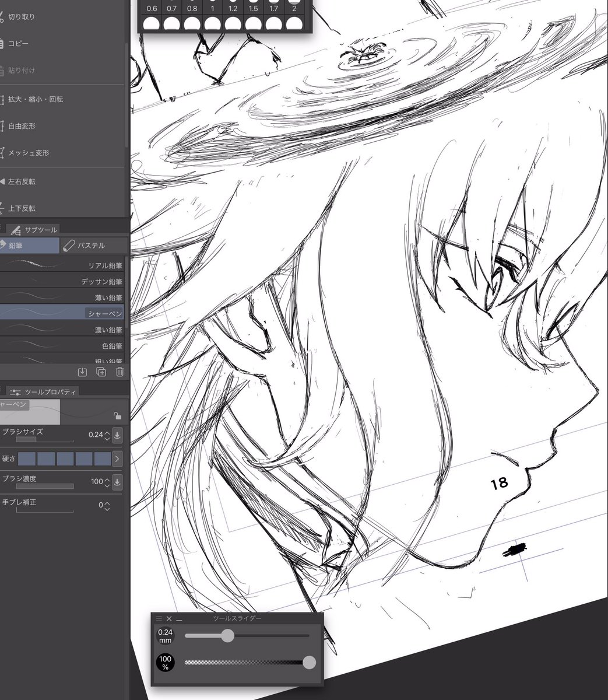Close the ツールスライダー panel
Image resolution: width=608 pixels, height=700 pixels.
[169, 618]
